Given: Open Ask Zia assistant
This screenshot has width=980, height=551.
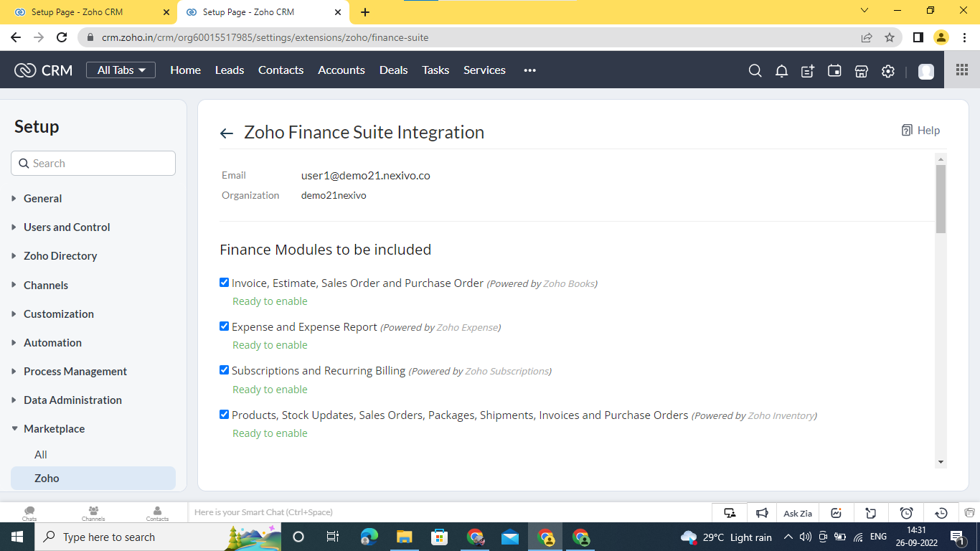Looking at the screenshot, I should (798, 513).
